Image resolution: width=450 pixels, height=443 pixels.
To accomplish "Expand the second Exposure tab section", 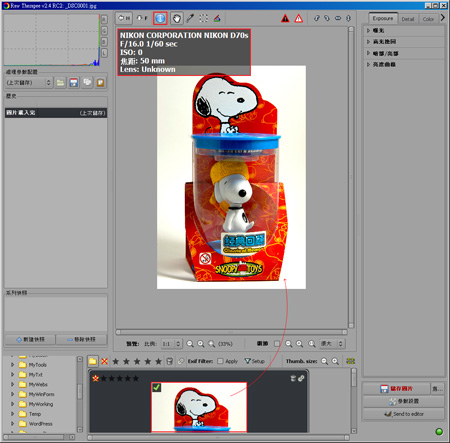I will pos(368,42).
